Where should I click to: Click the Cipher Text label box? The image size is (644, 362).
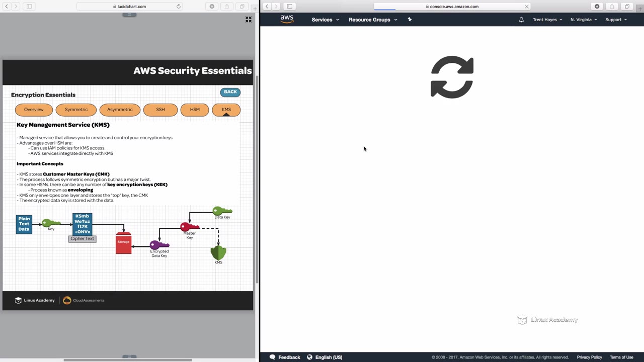[x=82, y=239]
